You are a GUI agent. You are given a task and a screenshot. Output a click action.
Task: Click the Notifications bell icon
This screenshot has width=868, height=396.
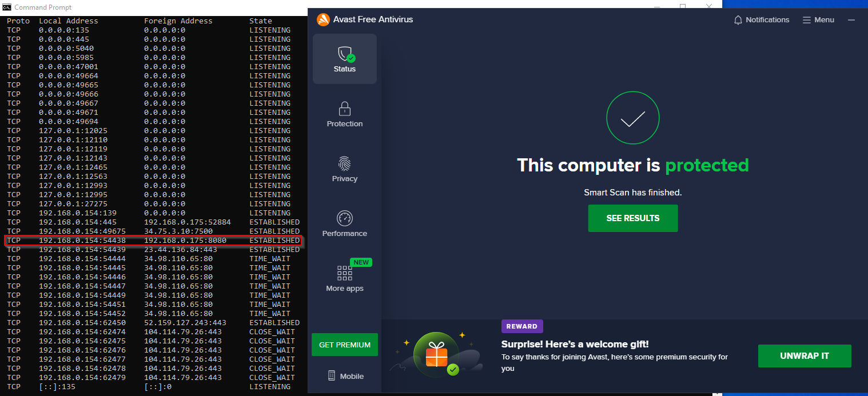click(x=738, y=20)
